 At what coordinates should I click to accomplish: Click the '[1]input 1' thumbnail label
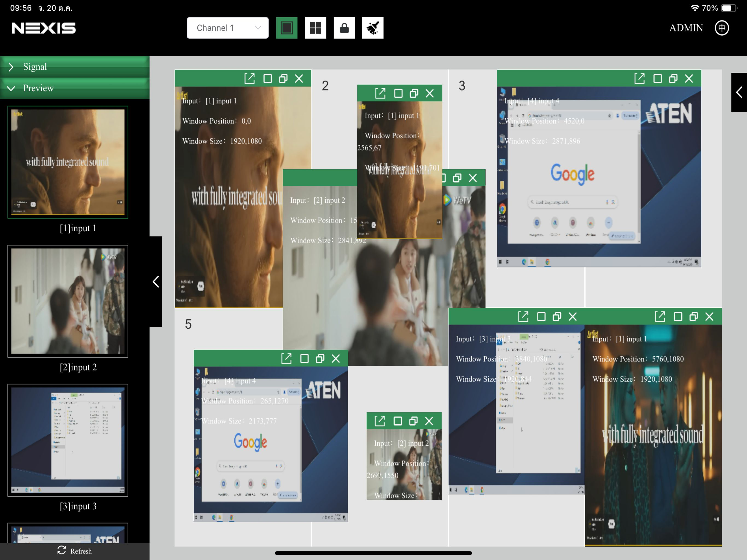tap(78, 228)
